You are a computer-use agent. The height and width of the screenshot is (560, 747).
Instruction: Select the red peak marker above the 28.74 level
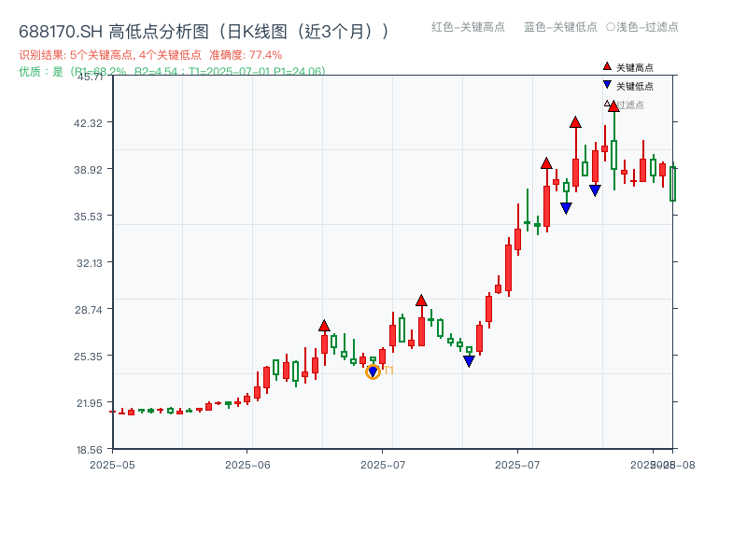pos(421,299)
